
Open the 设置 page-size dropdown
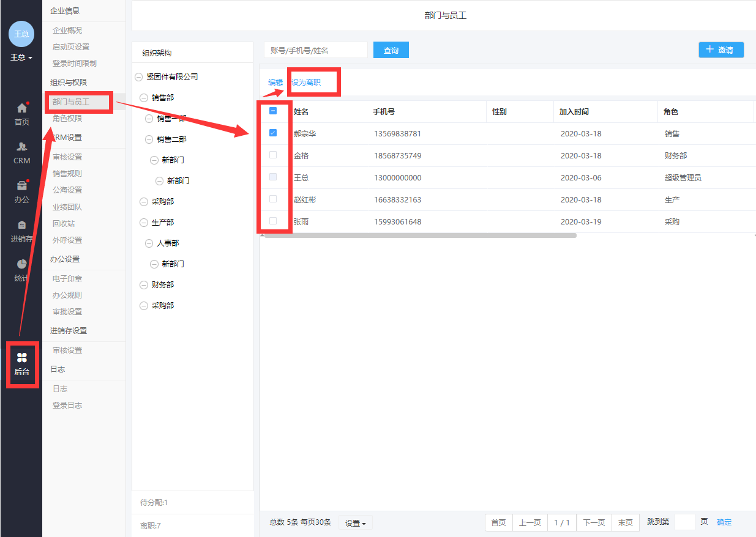point(356,523)
